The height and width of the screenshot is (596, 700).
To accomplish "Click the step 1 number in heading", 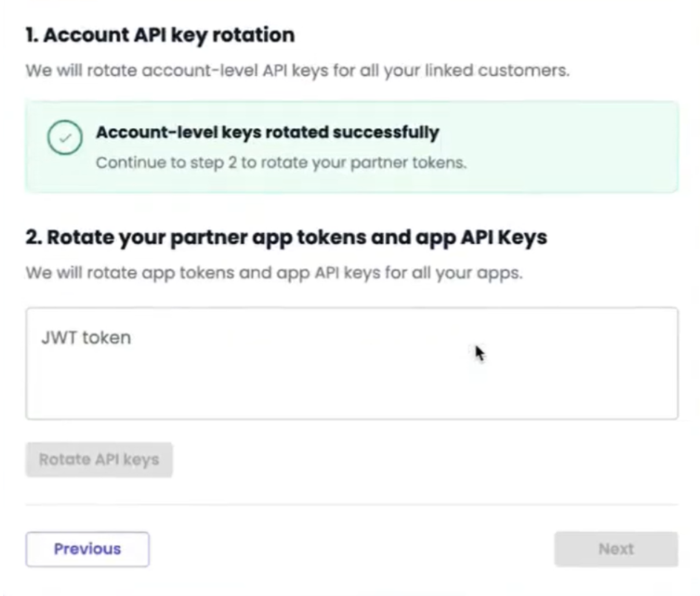I will point(31,35).
